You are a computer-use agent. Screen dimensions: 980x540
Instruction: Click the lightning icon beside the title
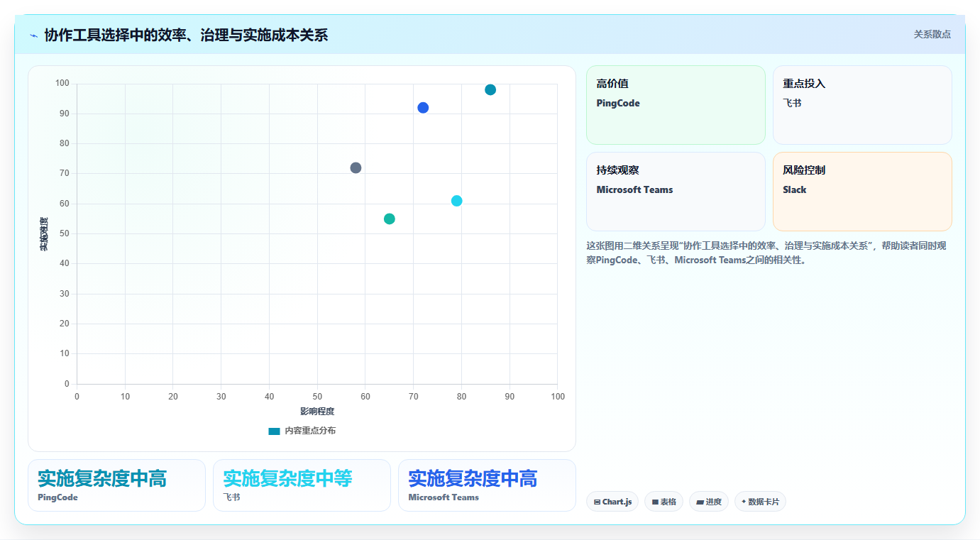[33, 35]
